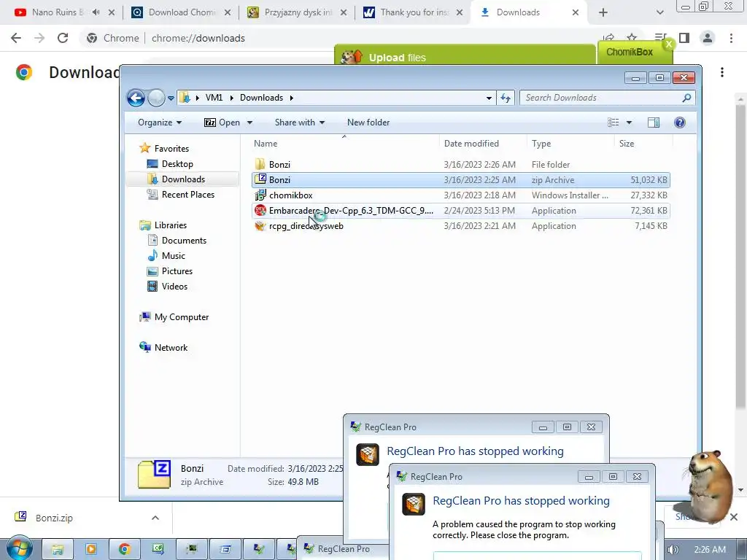This screenshot has width=747, height=560.
Task: Switch to Download Chomi tab
Action: [x=182, y=12]
